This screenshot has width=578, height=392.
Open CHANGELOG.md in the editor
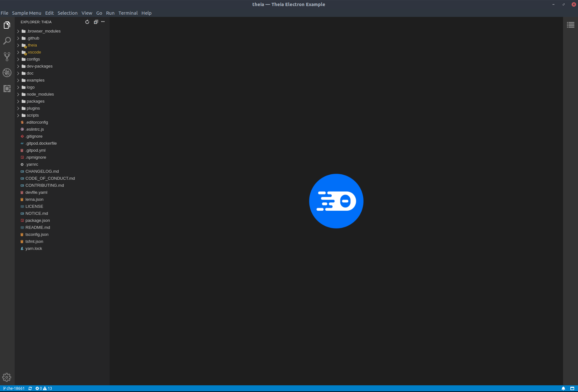tap(62, 171)
